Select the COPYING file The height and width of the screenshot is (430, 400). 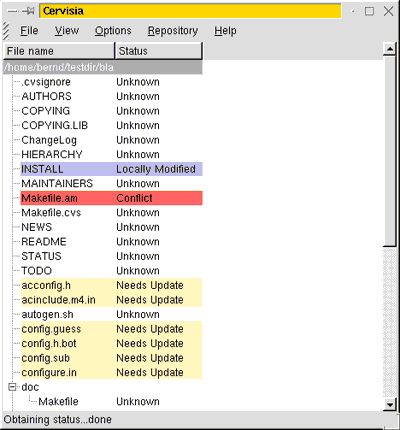click(x=46, y=111)
